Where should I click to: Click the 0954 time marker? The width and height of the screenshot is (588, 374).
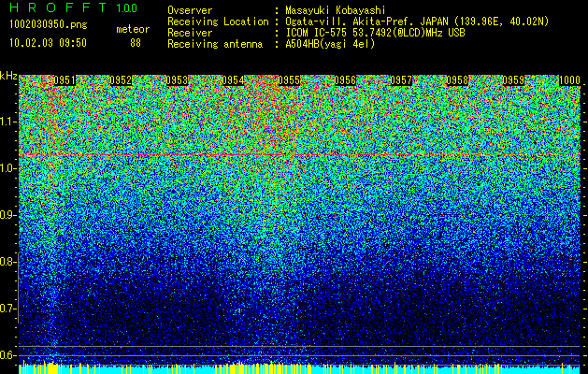(234, 80)
